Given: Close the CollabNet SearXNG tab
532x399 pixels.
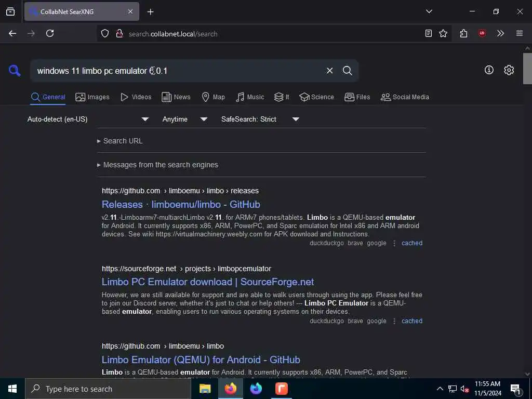Looking at the screenshot, I should point(130,11).
